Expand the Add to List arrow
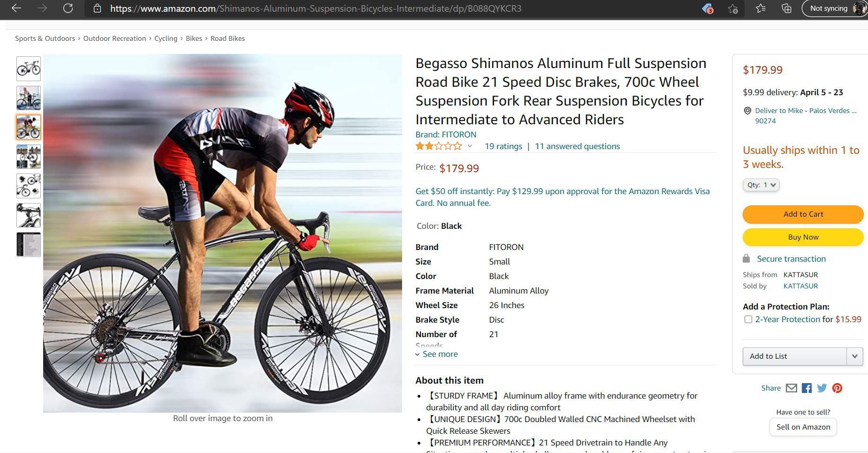Screen dimensions: 868x453 [854, 356]
